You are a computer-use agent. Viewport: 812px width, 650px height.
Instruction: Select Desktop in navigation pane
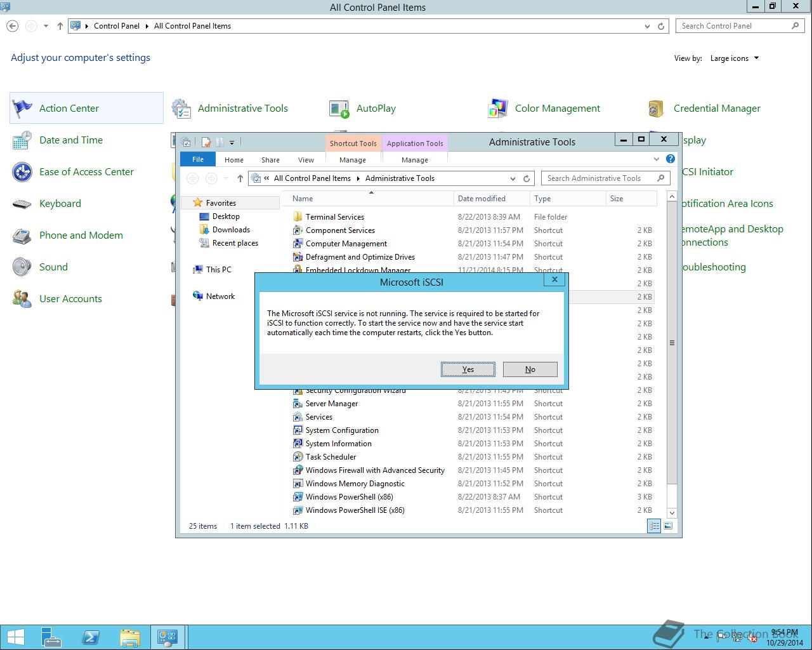coord(226,216)
